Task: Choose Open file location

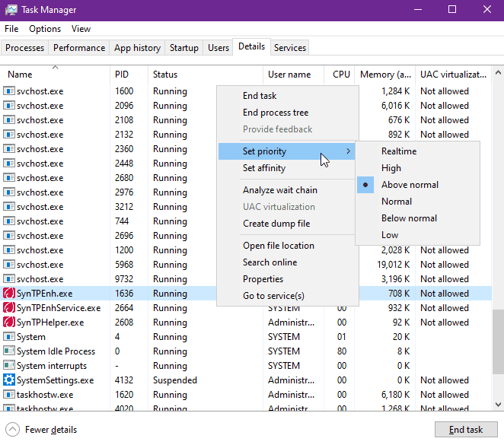Action: (x=288, y=246)
